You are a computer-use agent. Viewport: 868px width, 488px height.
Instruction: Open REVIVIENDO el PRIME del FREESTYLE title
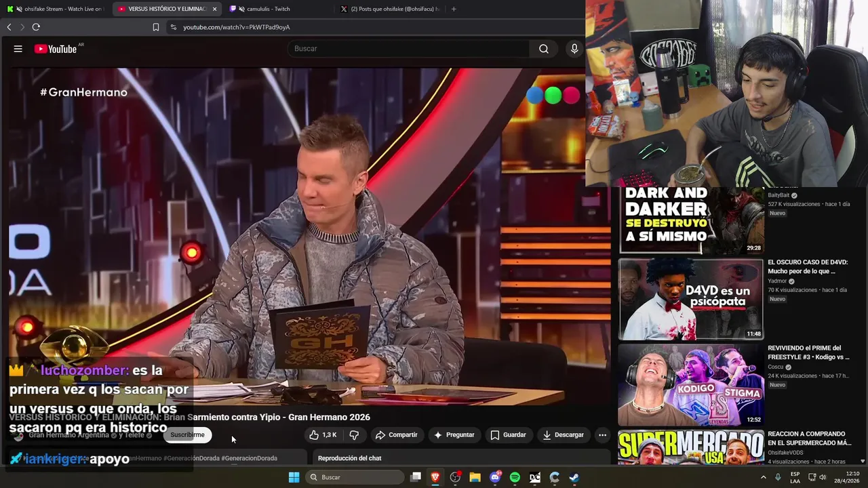tap(808, 352)
